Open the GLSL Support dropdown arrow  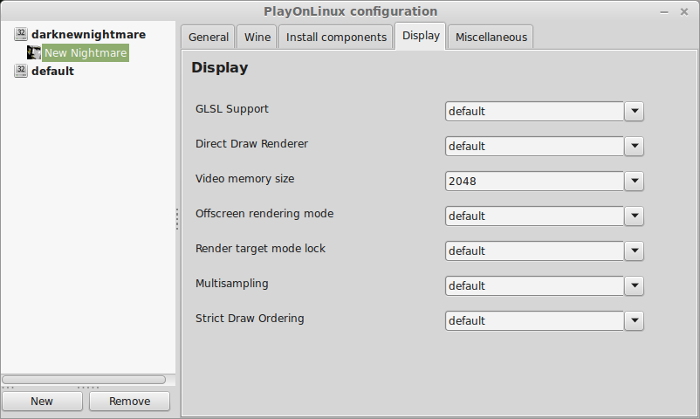pyautogui.click(x=634, y=111)
